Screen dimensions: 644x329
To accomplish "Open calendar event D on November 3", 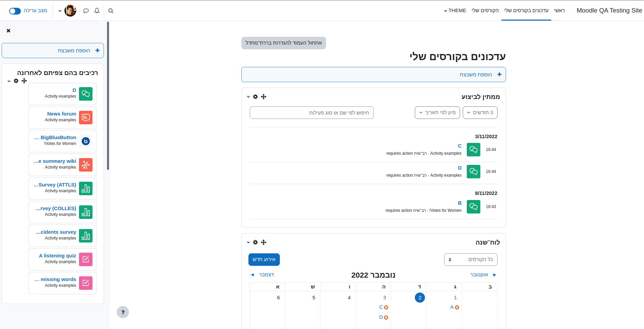I will click(x=383, y=317).
